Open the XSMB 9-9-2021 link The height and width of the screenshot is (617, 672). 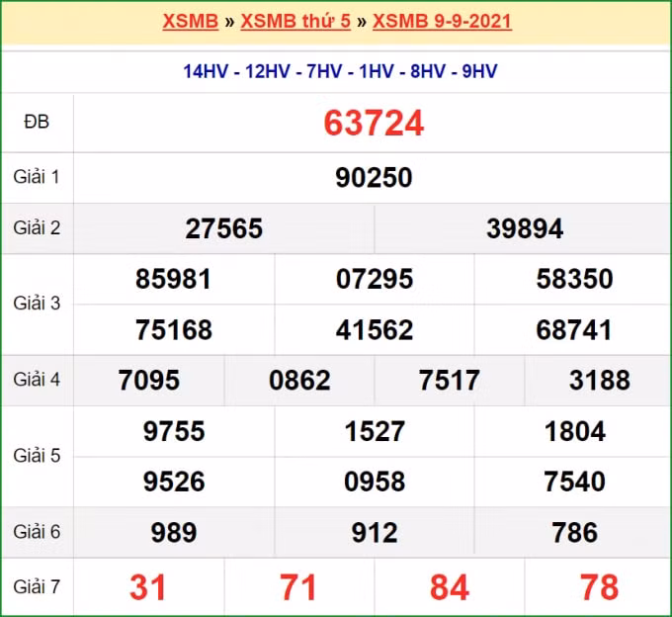[442, 21]
